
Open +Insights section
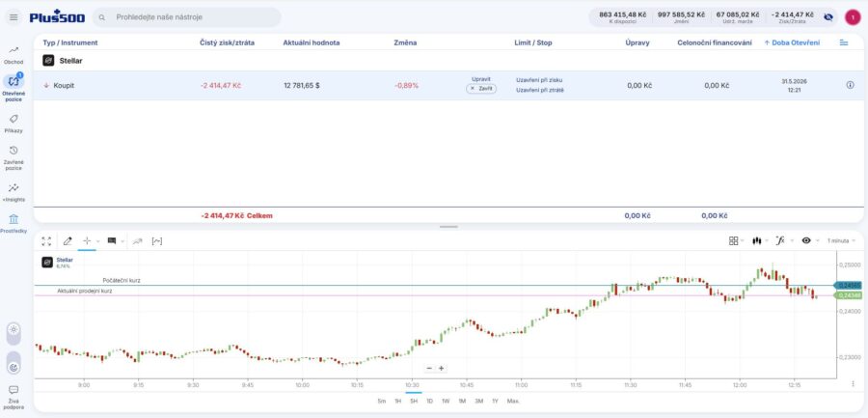pyautogui.click(x=14, y=192)
